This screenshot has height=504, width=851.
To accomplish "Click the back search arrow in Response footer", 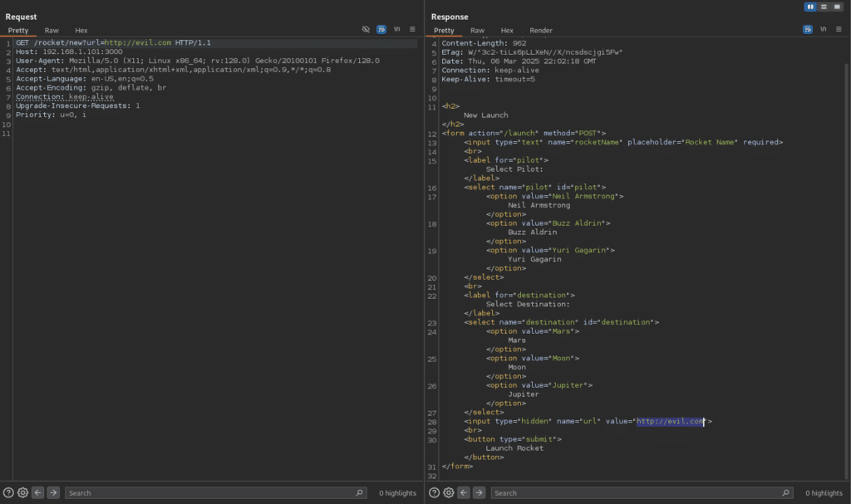I will point(463,492).
